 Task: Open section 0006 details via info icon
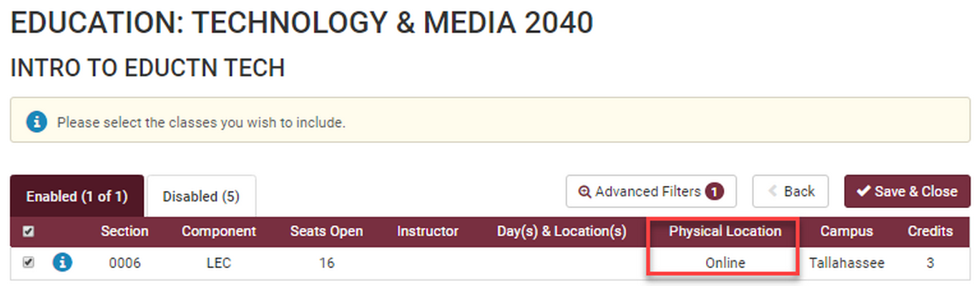tap(63, 263)
